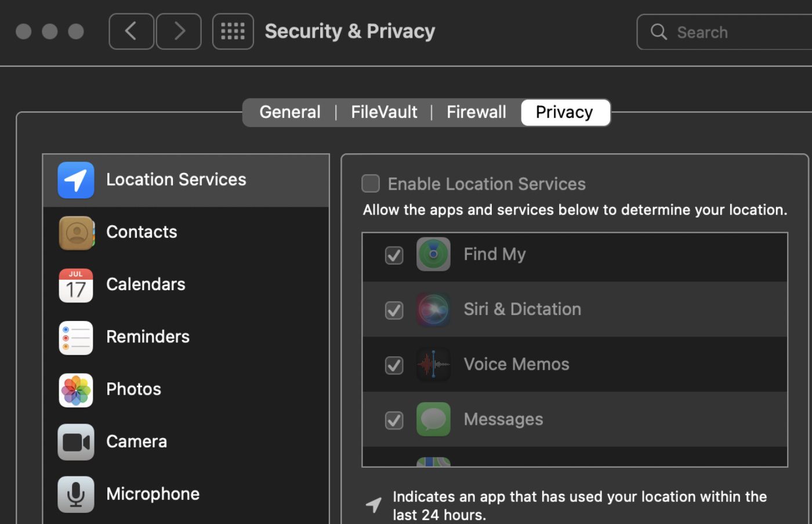
Task: Open the Photos privacy category icon
Action: 76,389
